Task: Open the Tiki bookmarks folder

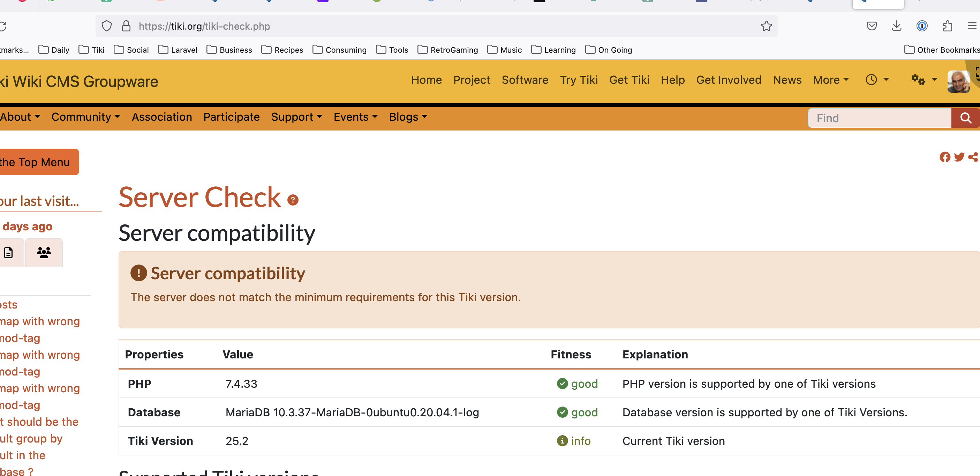Action: point(91,50)
